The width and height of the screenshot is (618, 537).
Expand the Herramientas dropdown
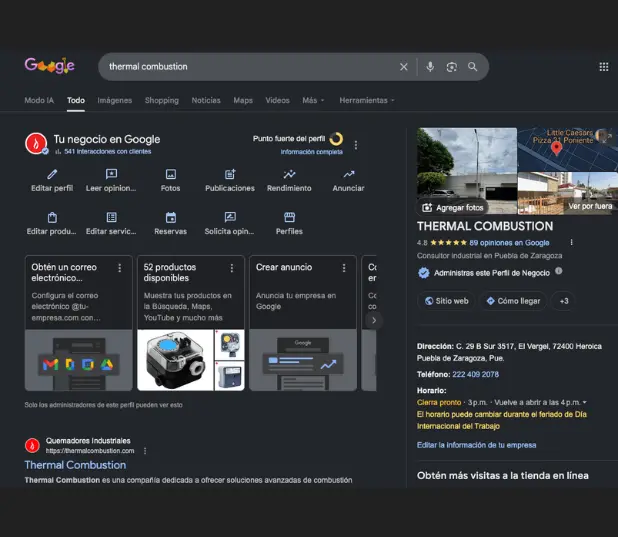click(x=367, y=100)
